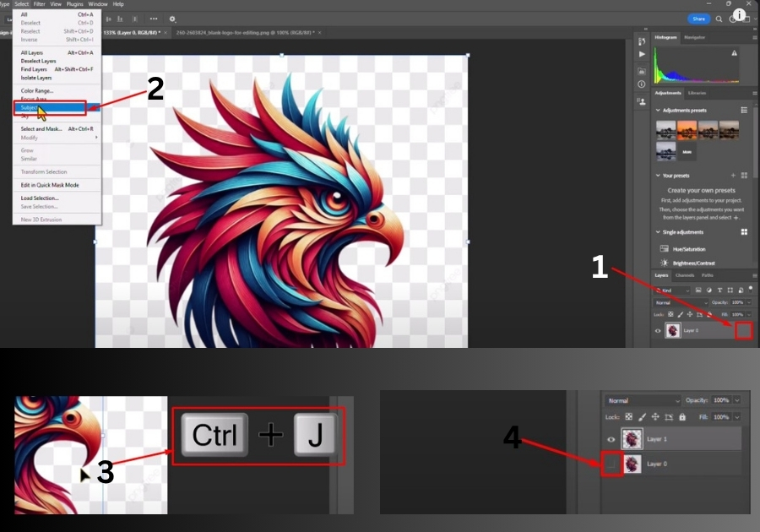This screenshot has width=760, height=532.
Task: Open the Actions play icon in panel strip
Action: (x=642, y=54)
